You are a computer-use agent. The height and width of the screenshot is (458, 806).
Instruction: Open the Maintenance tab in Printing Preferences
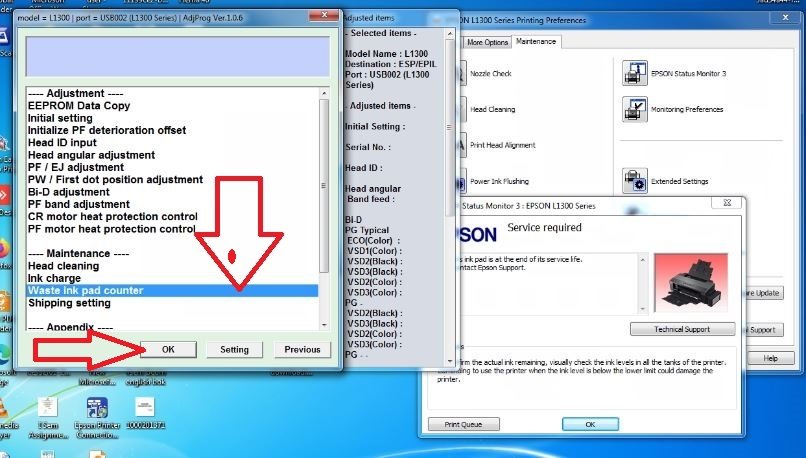536,41
